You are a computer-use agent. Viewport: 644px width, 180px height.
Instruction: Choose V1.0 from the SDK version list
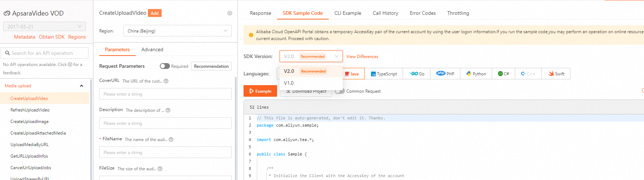point(289,83)
